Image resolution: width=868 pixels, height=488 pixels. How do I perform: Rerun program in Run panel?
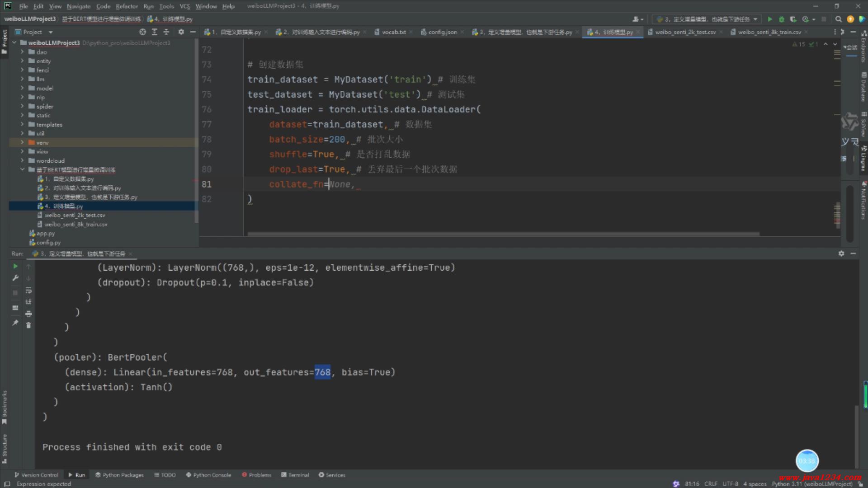15,266
